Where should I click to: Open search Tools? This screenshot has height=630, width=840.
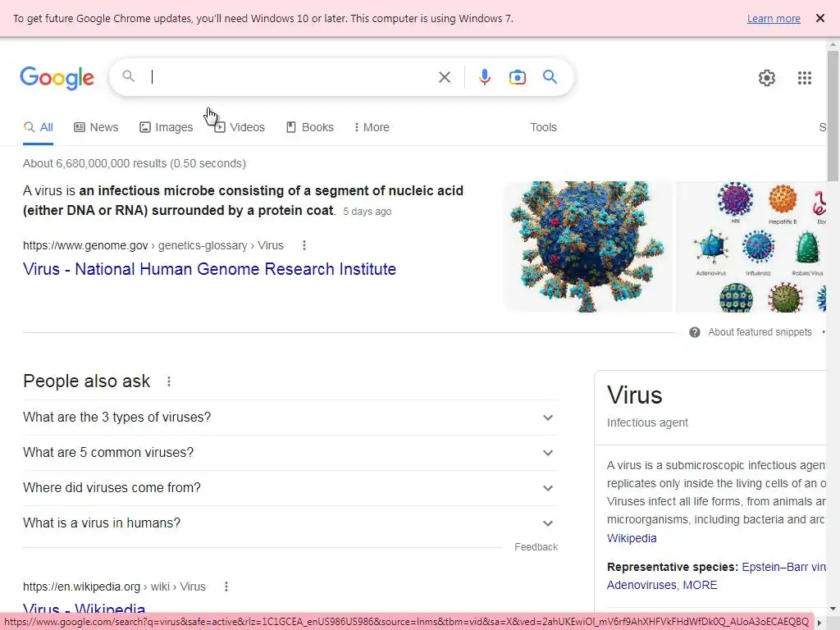pos(543,127)
